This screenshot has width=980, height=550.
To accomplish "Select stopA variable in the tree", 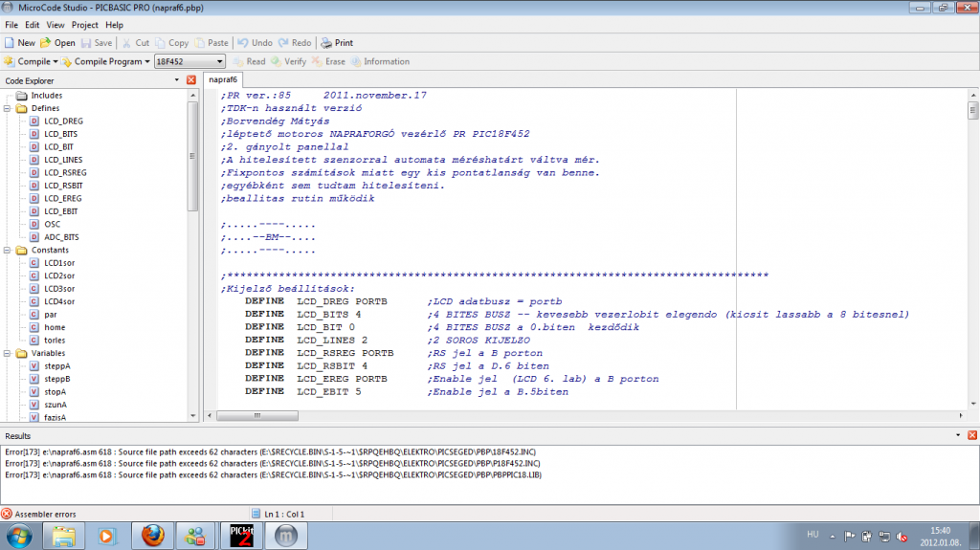I will pos(48,392).
